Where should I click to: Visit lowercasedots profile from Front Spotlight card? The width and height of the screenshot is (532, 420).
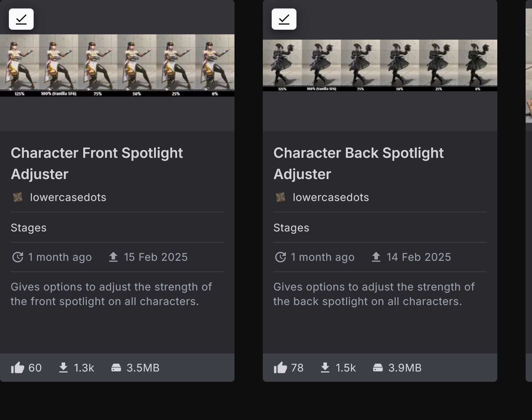click(x=68, y=197)
